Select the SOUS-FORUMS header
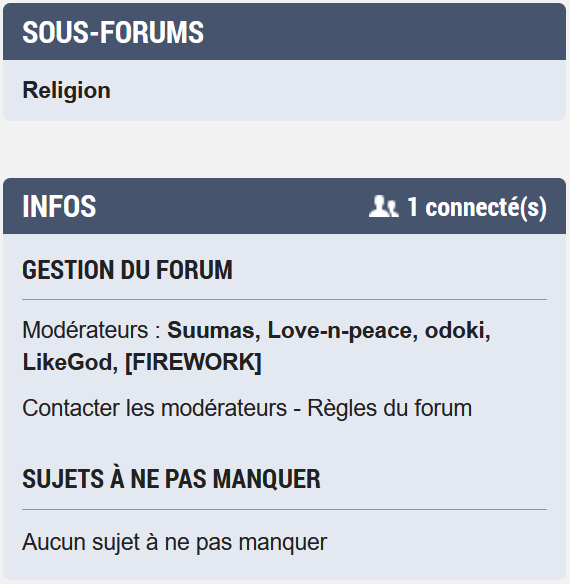The image size is (570, 584). coord(113,32)
